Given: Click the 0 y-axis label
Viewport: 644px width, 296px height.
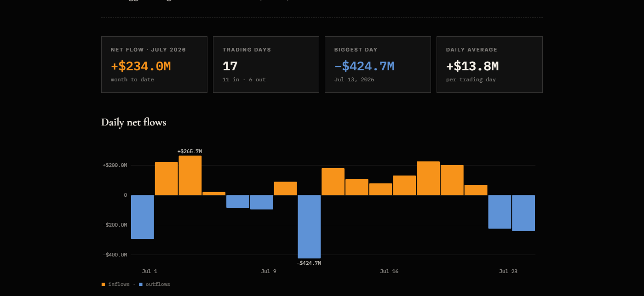Looking at the screenshot, I should coord(126,195).
